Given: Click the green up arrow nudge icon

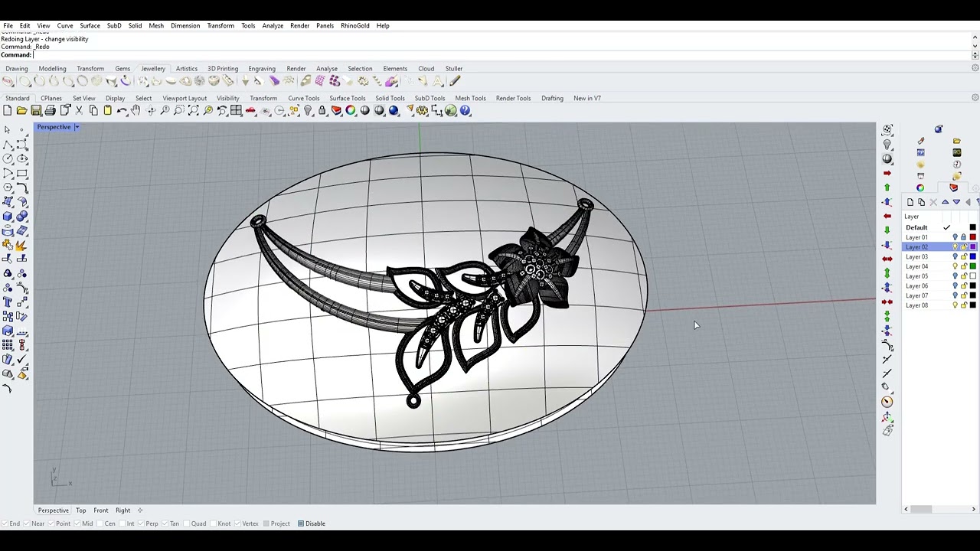Looking at the screenshot, I should [887, 187].
